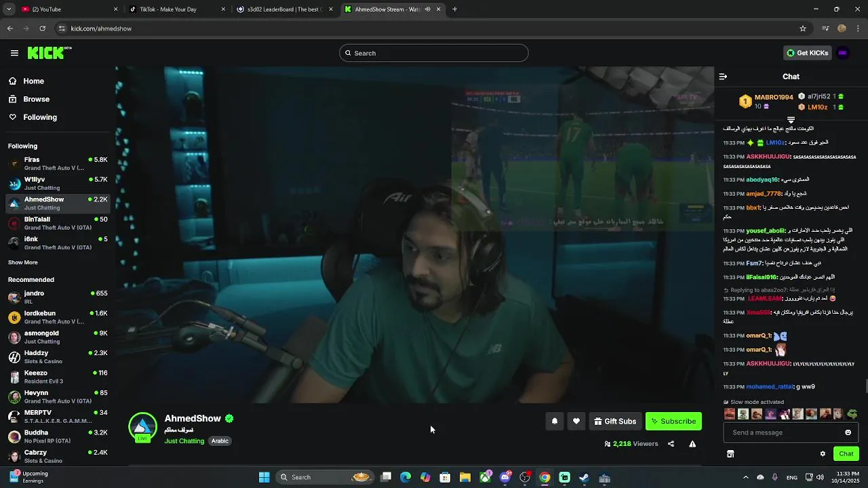Click the Kick search field
This screenshot has width=868, height=488.
click(x=434, y=53)
